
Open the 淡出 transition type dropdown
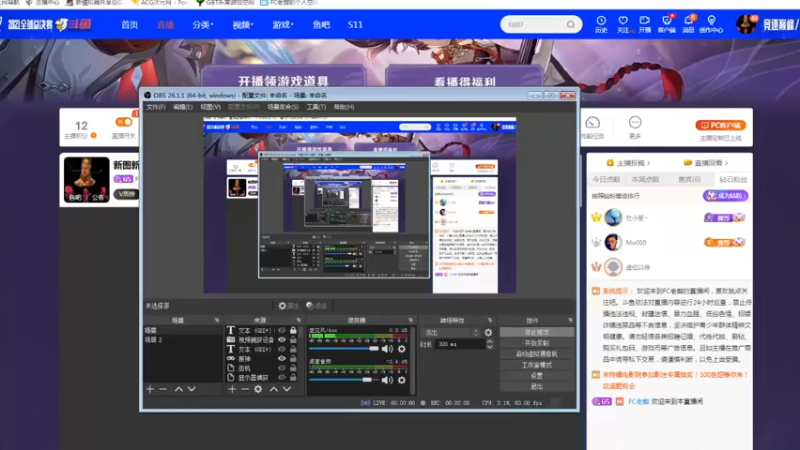coord(451,333)
